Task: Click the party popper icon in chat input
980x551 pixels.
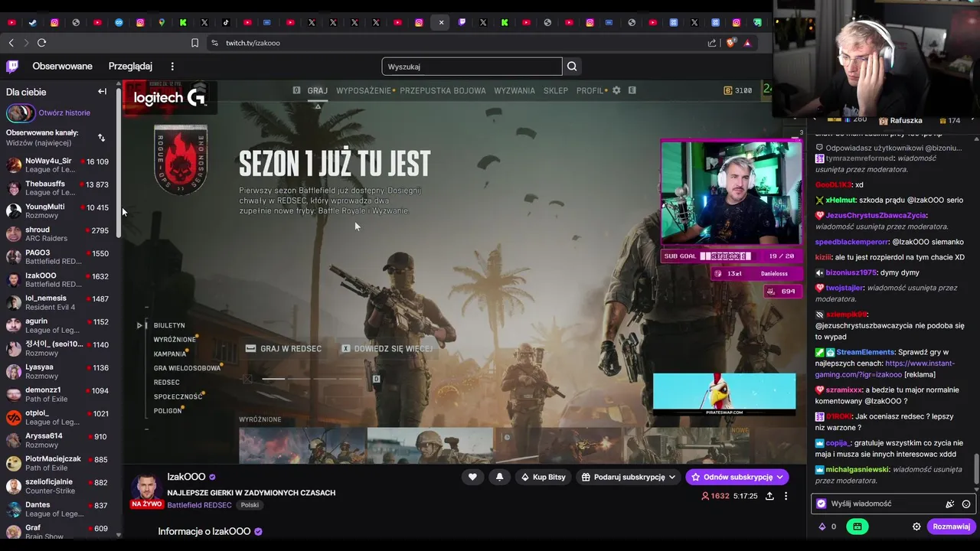Action: pos(950,504)
